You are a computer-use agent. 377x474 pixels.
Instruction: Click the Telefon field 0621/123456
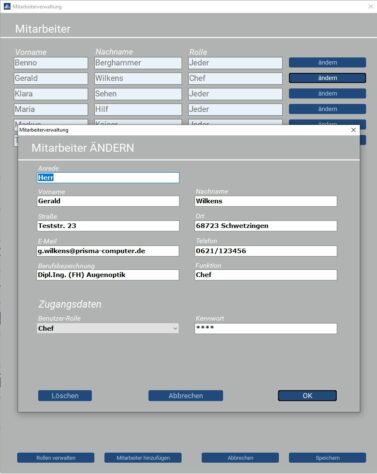coord(266,251)
